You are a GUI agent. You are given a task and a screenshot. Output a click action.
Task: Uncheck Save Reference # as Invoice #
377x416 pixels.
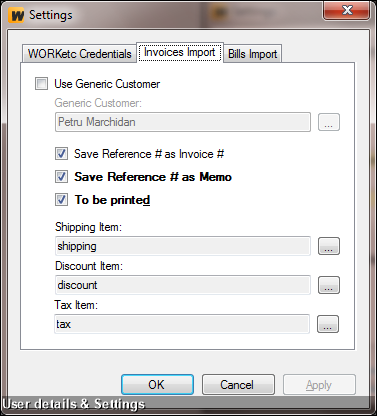pos(61,154)
